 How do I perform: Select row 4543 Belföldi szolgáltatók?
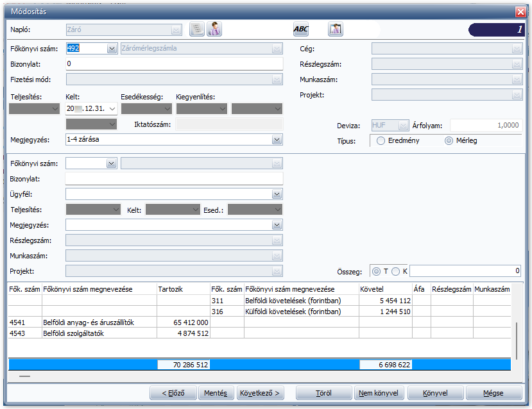(x=259, y=333)
